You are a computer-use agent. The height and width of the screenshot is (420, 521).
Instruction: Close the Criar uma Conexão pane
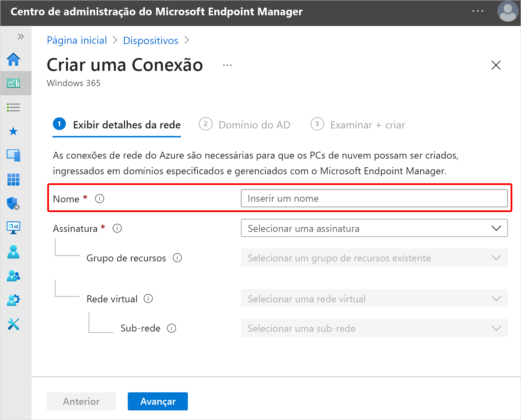496,65
